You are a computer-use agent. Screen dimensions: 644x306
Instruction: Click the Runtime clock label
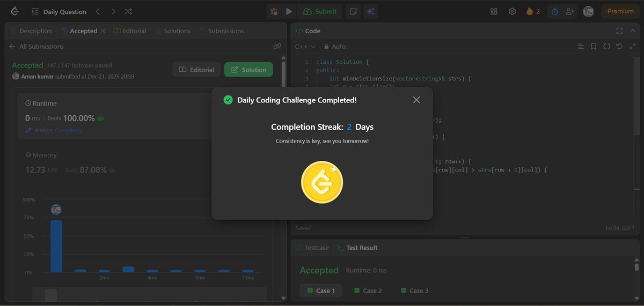(x=41, y=103)
